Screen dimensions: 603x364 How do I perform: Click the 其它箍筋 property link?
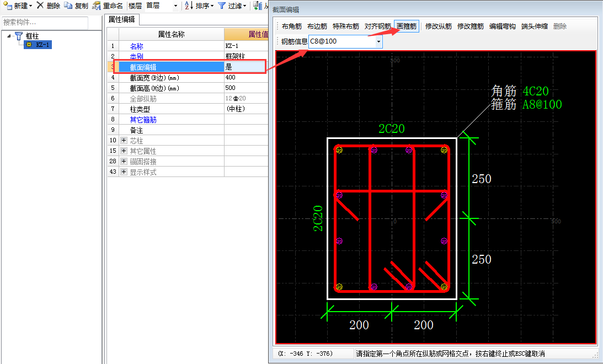coord(143,120)
